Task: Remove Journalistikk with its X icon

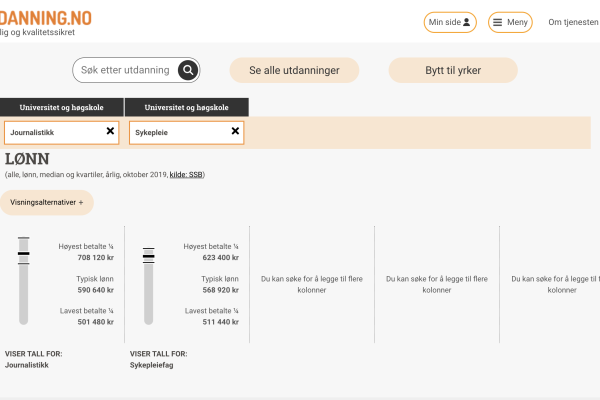Action: click(110, 131)
